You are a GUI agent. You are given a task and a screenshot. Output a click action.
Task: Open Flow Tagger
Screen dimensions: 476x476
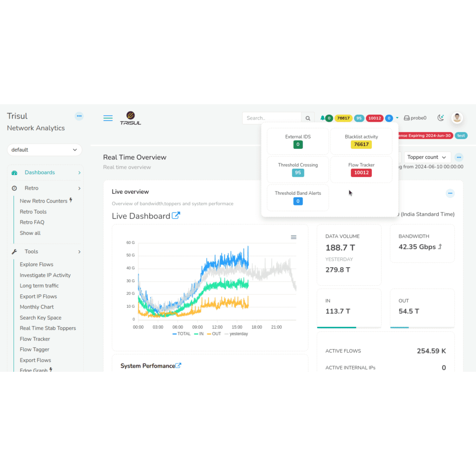pyautogui.click(x=34, y=350)
